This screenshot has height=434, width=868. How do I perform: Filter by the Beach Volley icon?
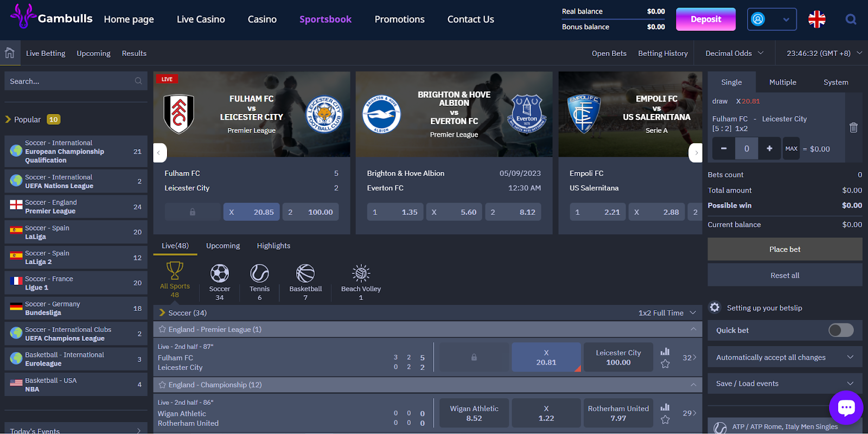361,273
